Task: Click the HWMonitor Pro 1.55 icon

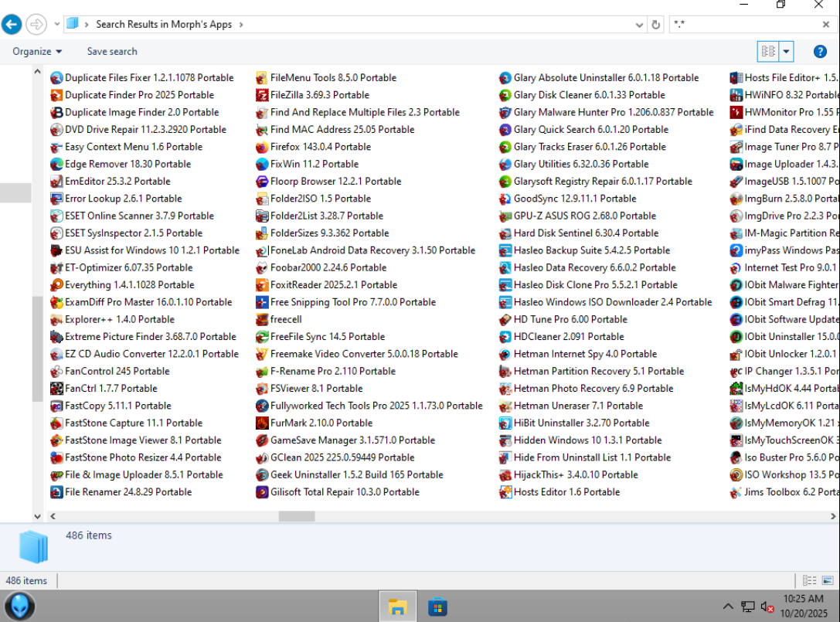Action: [x=736, y=112]
